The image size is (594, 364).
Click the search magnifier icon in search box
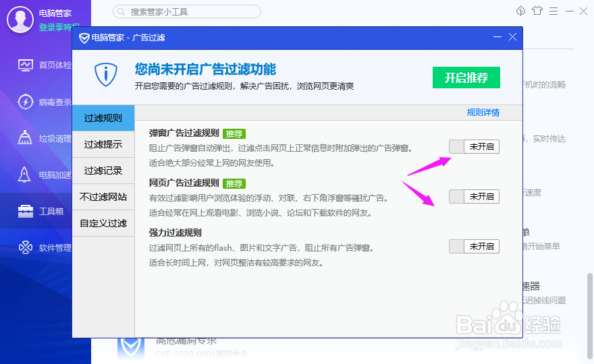click(x=121, y=11)
